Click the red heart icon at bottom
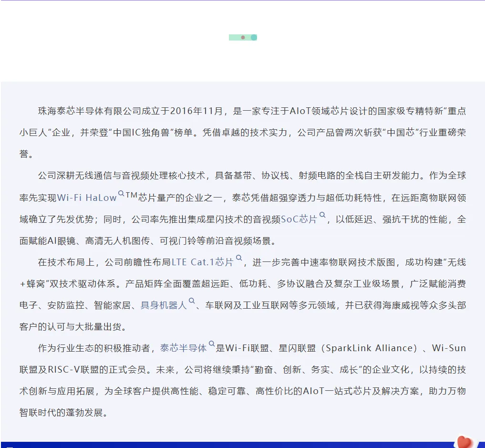 464,442
